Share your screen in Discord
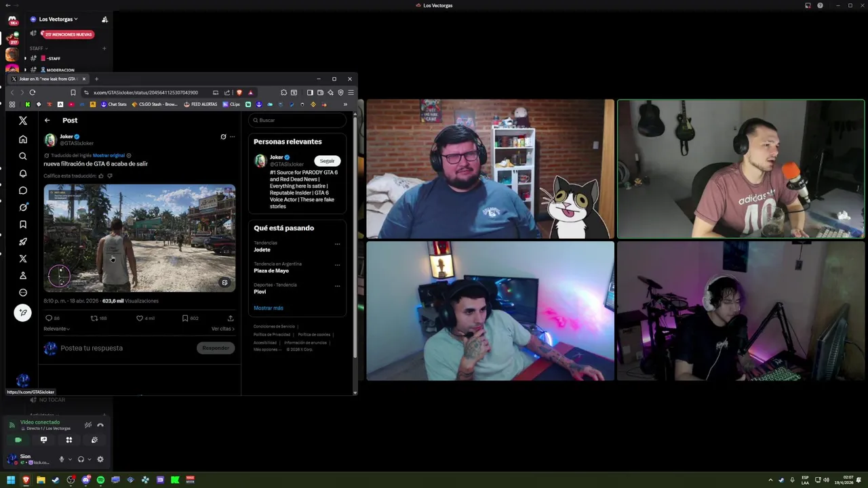The height and width of the screenshot is (488, 868). pos(43,440)
